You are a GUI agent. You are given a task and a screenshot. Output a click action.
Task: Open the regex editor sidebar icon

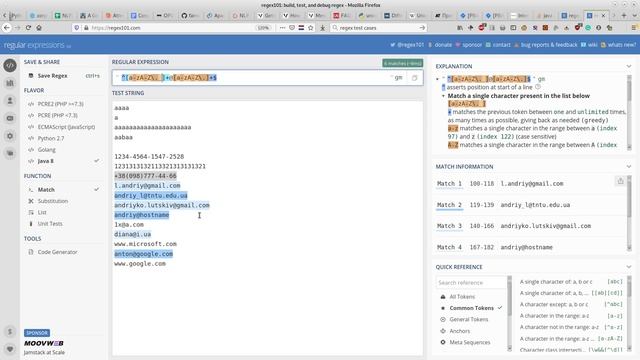(10, 65)
